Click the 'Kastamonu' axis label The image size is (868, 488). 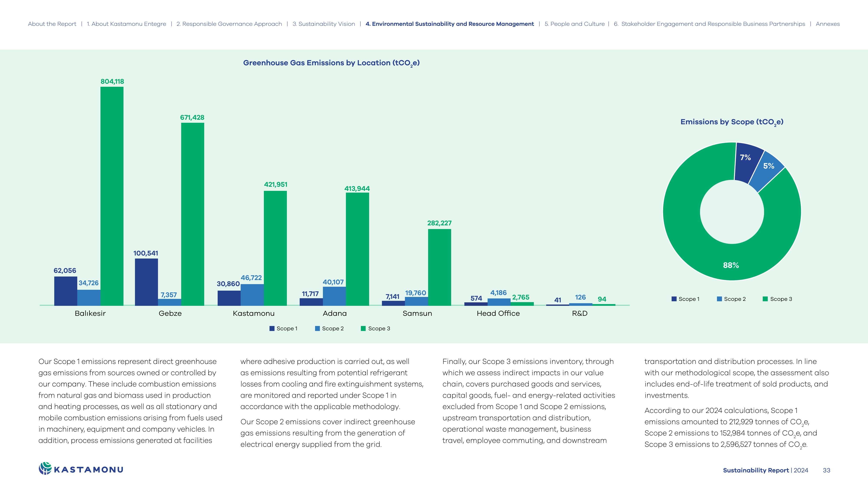pyautogui.click(x=254, y=313)
